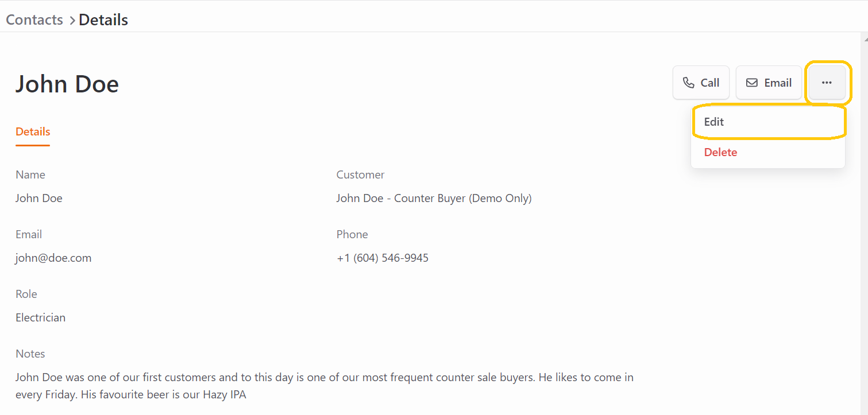Click the John Doe page heading
The height and width of the screenshot is (415, 868).
(67, 84)
